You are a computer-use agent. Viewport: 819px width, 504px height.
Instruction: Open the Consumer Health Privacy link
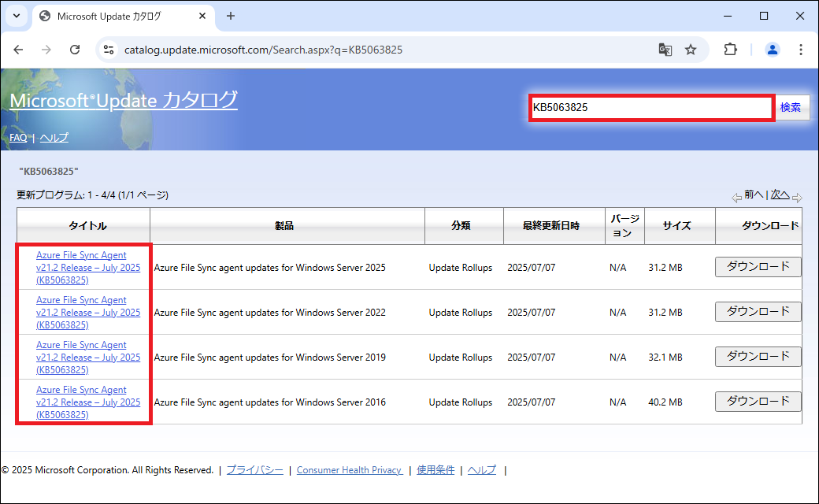pos(350,470)
